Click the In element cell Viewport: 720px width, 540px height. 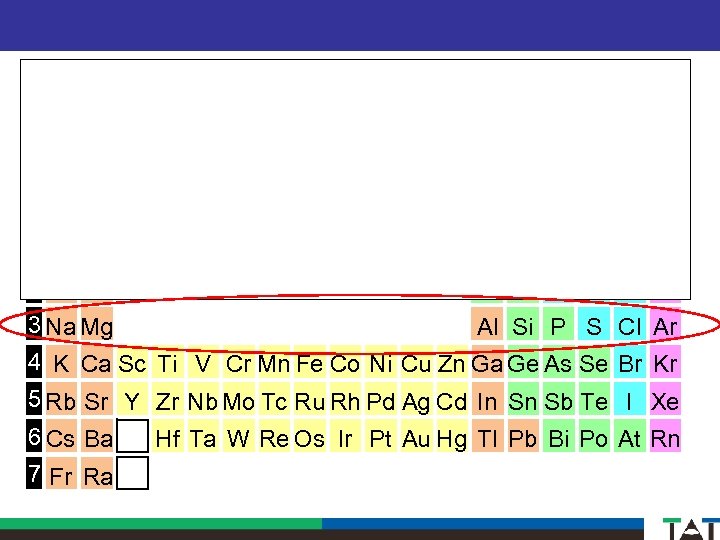(x=487, y=399)
